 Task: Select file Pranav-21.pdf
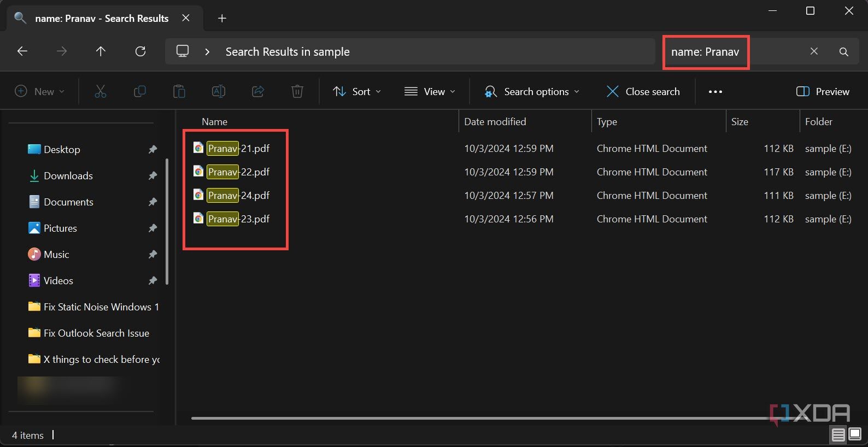[238, 149]
